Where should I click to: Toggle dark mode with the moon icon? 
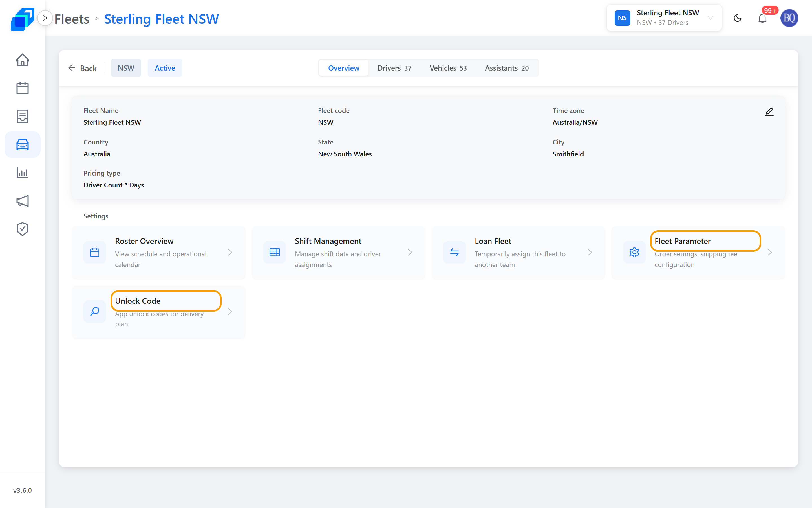click(x=737, y=18)
